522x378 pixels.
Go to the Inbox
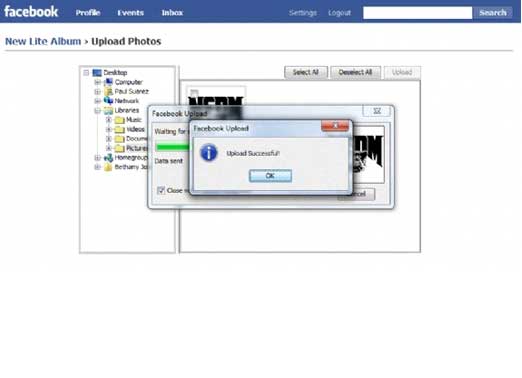(172, 13)
